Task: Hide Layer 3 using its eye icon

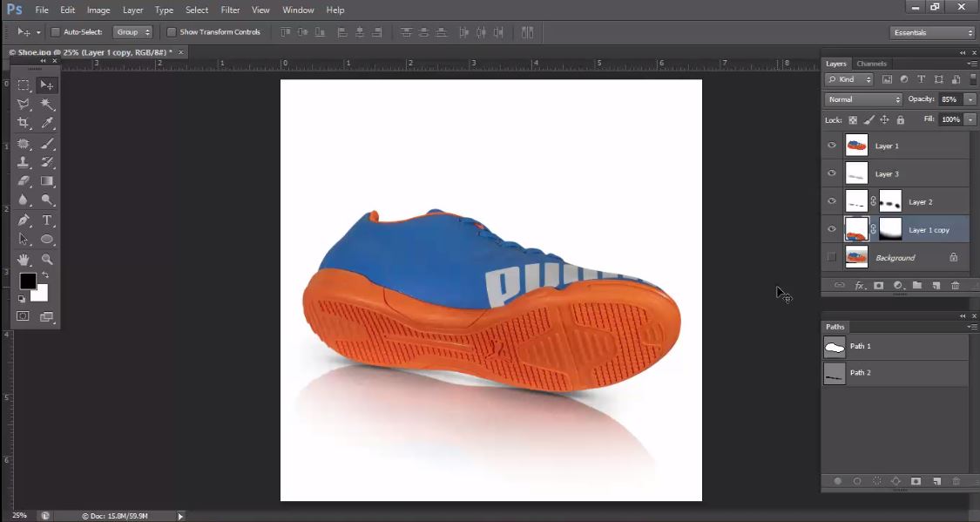Action: (x=832, y=173)
